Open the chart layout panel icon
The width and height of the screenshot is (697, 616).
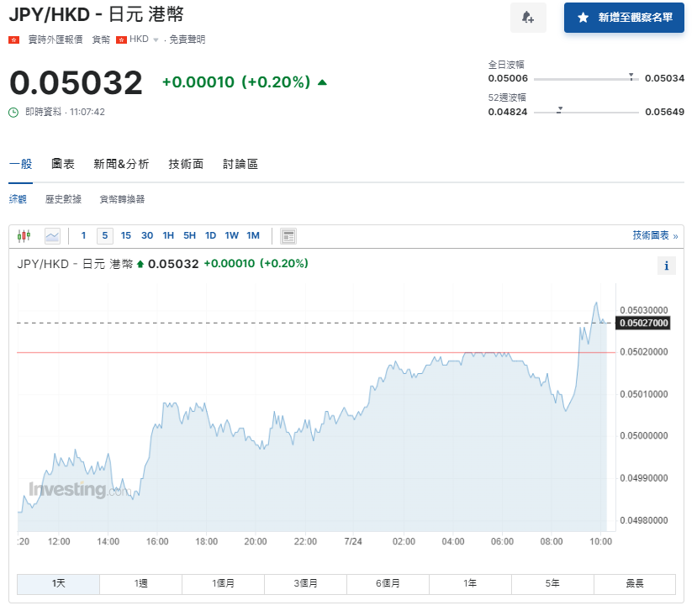[x=288, y=235]
